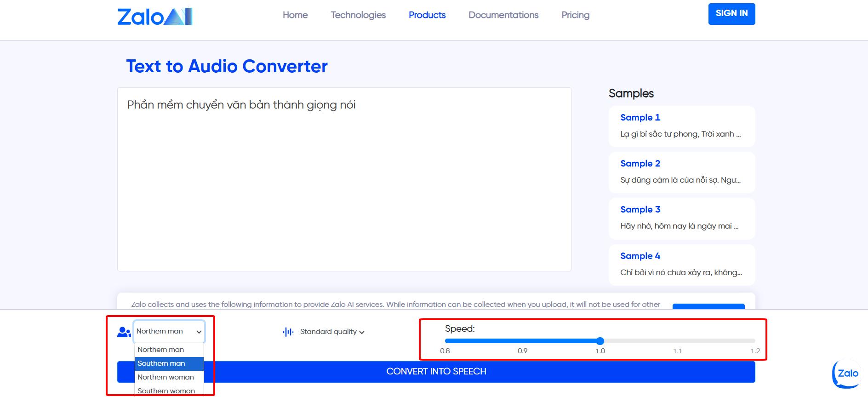Choose Northern man in voice list
The width and height of the screenshot is (868, 397).
pos(169,350)
